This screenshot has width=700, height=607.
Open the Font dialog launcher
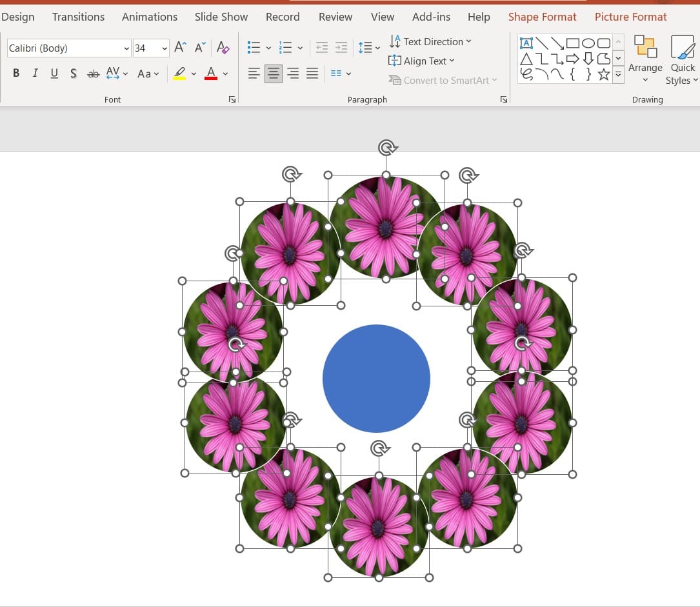(x=232, y=99)
